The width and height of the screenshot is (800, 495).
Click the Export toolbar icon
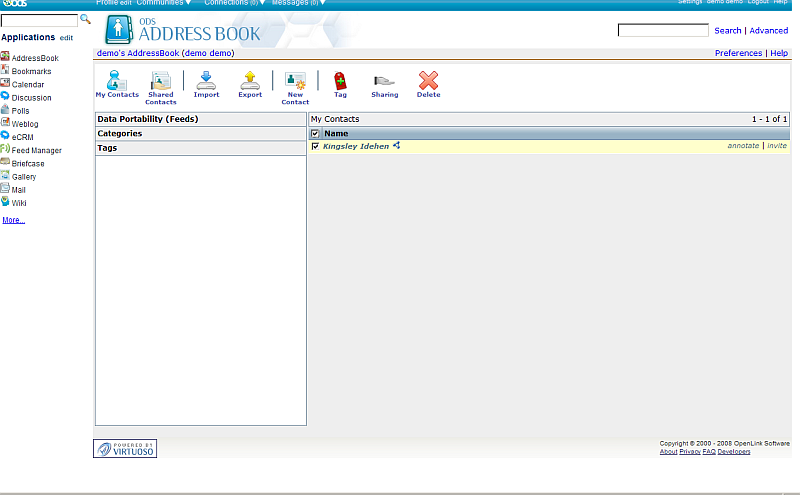tap(250, 81)
